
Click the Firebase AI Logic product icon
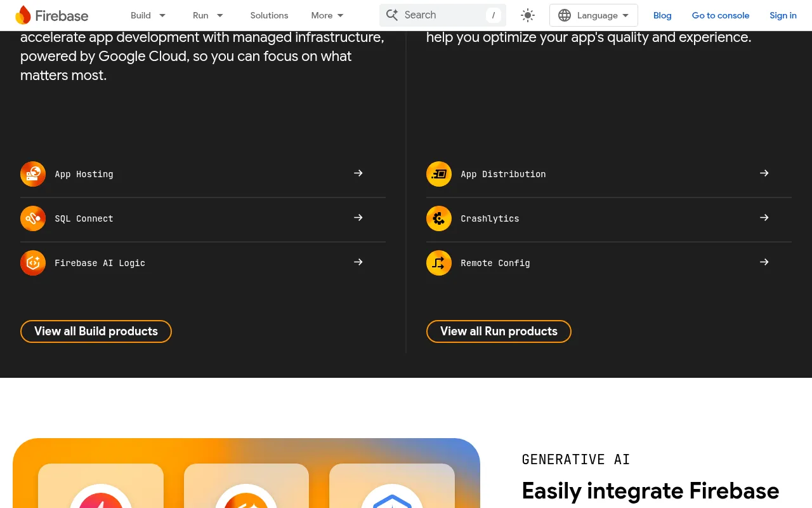tap(33, 263)
